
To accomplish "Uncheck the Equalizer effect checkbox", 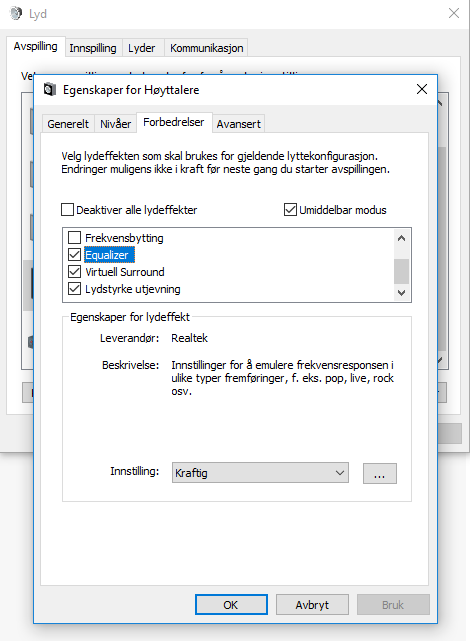I will pos(74,255).
